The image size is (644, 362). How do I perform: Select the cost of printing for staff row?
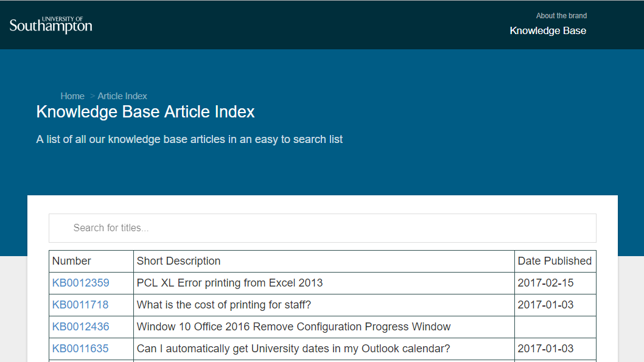tap(223, 305)
